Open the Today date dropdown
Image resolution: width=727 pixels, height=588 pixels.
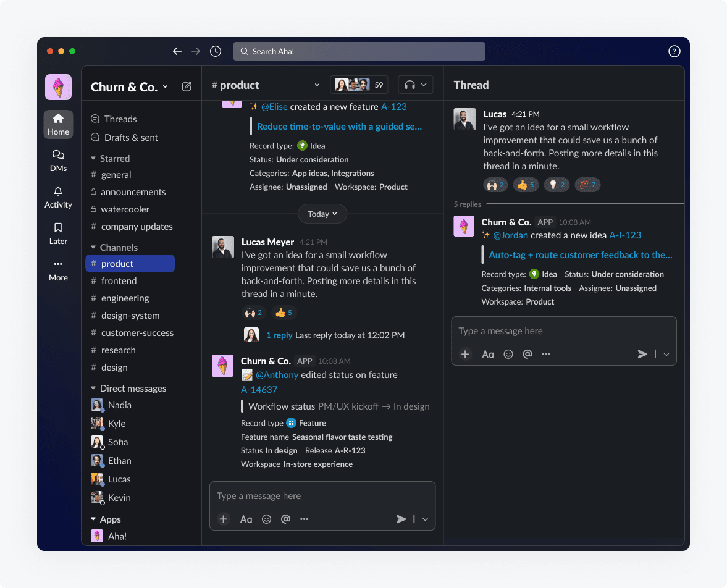coord(322,214)
